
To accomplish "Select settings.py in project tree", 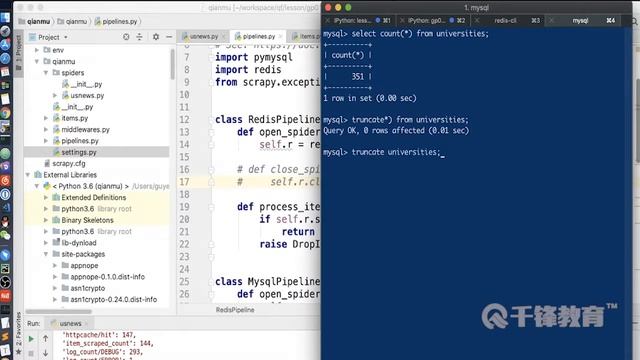I will click(97, 152).
